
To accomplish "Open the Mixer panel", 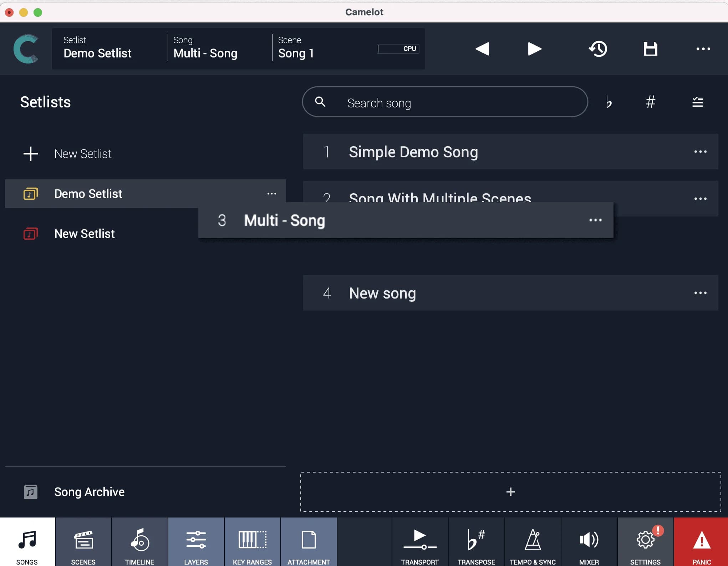I will pyautogui.click(x=589, y=542).
